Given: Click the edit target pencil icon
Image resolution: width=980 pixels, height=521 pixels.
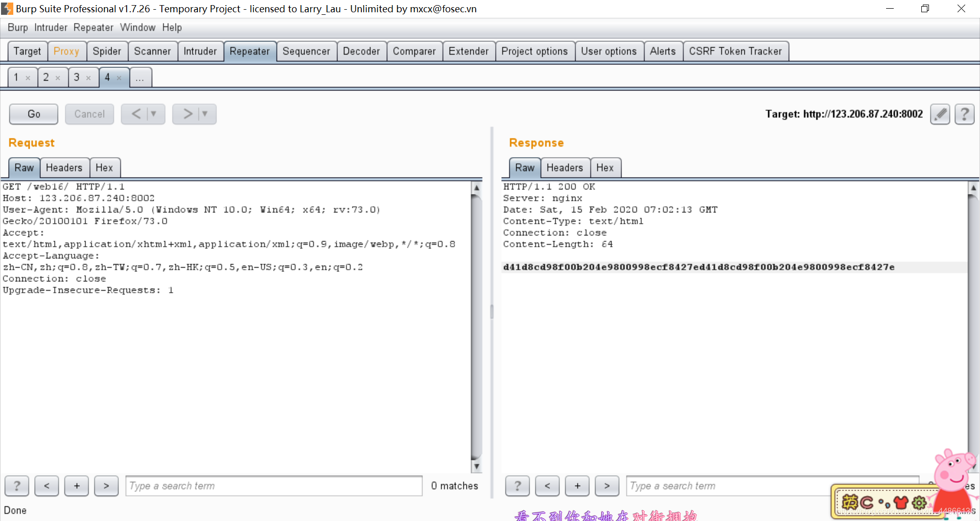Looking at the screenshot, I should [x=940, y=114].
